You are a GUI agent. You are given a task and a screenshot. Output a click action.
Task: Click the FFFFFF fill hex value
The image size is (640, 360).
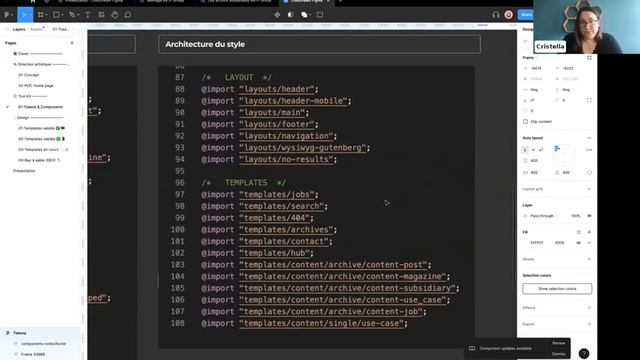pyautogui.click(x=537, y=243)
